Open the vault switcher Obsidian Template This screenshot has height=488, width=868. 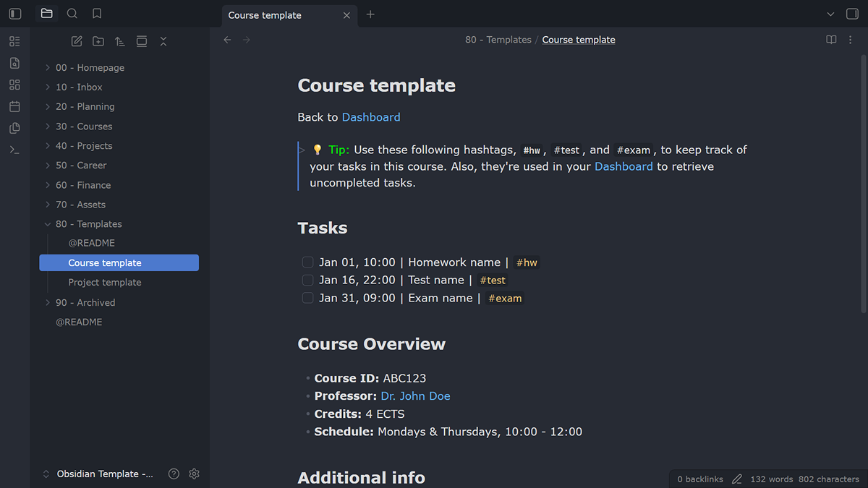[x=98, y=474]
